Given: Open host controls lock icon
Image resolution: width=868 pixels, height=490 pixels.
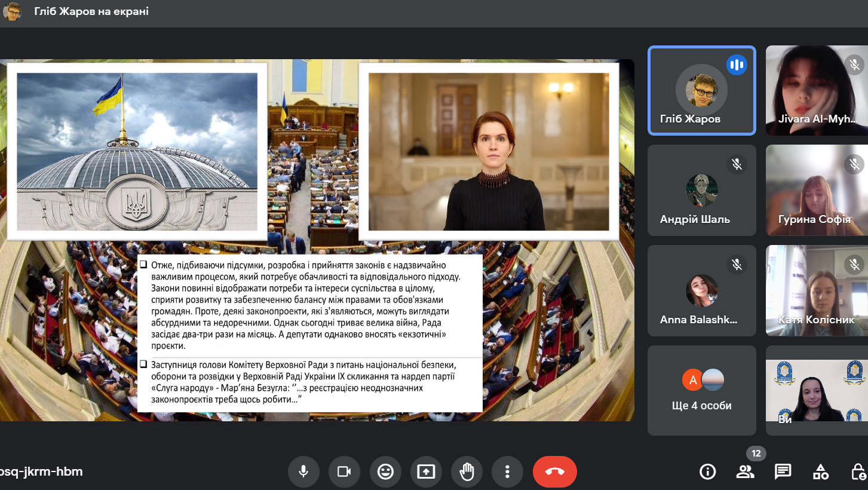Looking at the screenshot, I should pos(858,471).
